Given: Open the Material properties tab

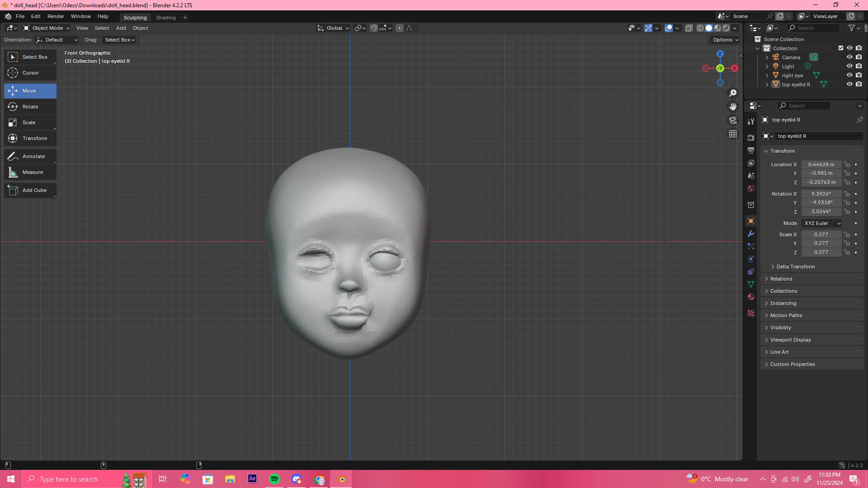Looking at the screenshot, I should [x=751, y=297].
